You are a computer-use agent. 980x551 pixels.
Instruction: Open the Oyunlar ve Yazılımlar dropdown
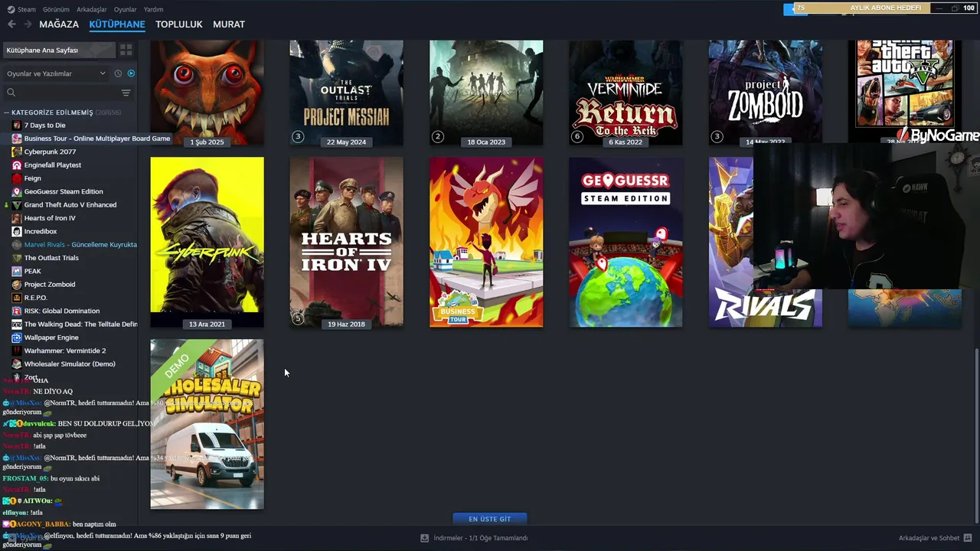pyautogui.click(x=56, y=73)
